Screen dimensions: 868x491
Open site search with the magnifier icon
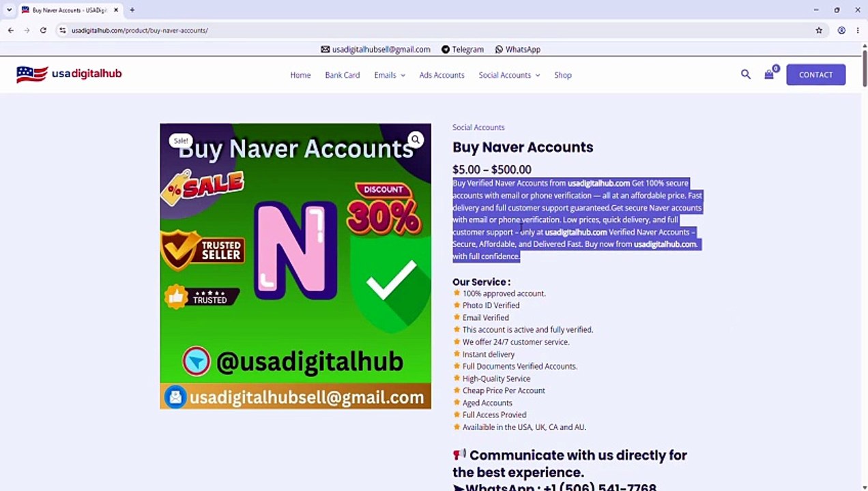(746, 74)
